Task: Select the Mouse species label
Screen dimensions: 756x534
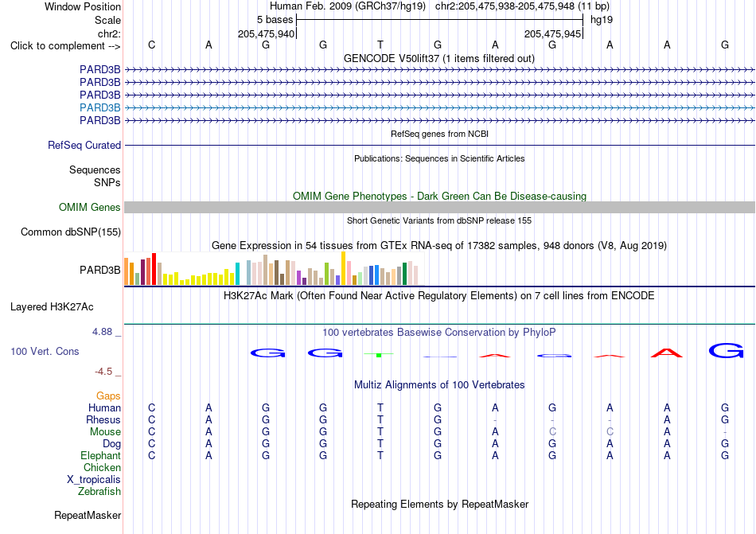Action: tap(105, 432)
